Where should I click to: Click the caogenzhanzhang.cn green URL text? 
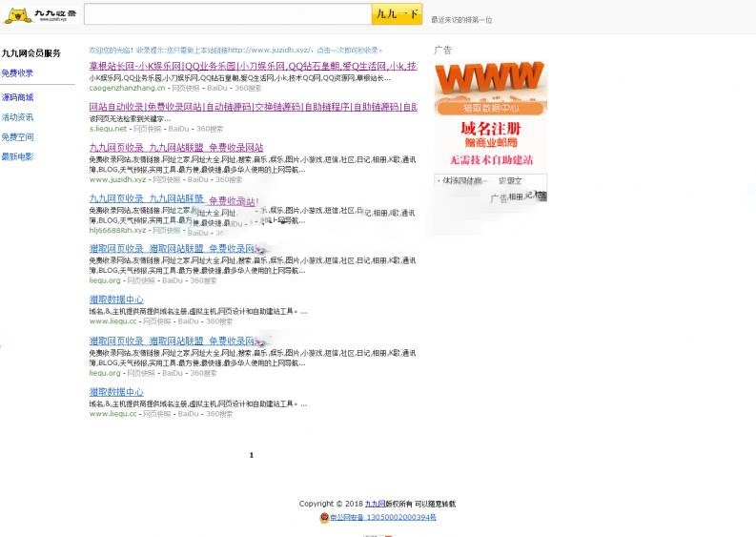(x=127, y=88)
